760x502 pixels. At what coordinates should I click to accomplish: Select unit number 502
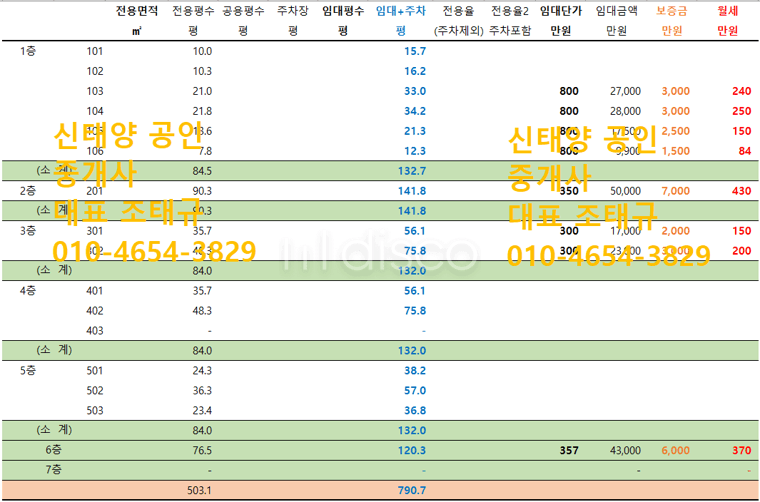[x=95, y=391]
